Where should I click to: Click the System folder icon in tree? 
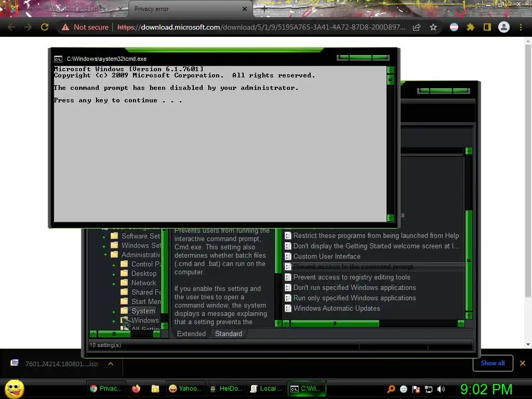pos(124,311)
